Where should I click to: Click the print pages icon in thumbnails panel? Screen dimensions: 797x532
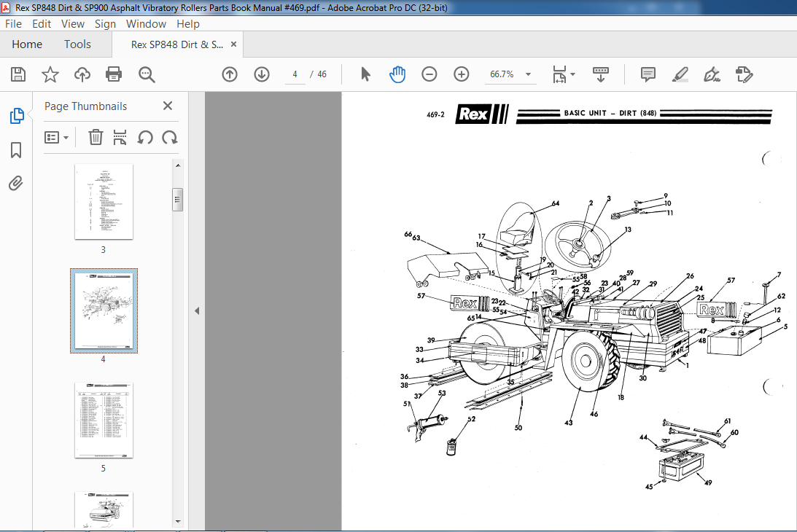120,137
